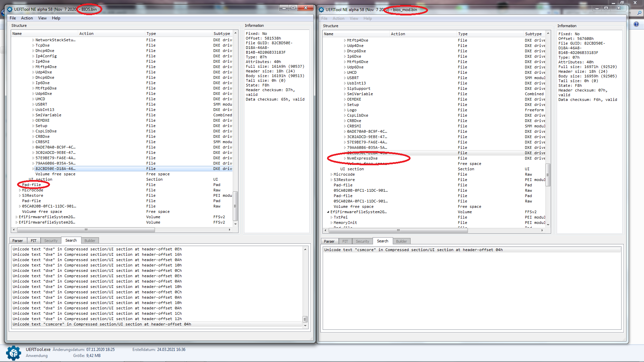Click Subtype column header in bios_mod.bin structure
The height and width of the screenshot is (362, 644).
[x=535, y=34]
